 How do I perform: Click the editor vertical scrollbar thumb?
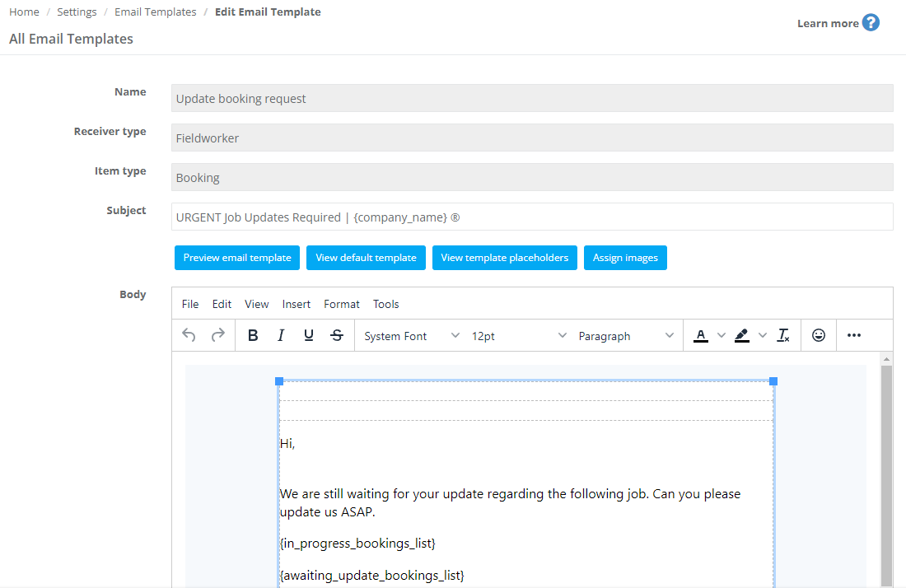coord(886,475)
